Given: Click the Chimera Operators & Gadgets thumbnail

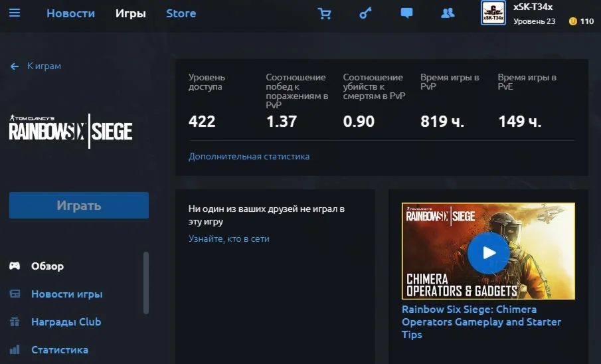Looking at the screenshot, I should click(x=488, y=251).
